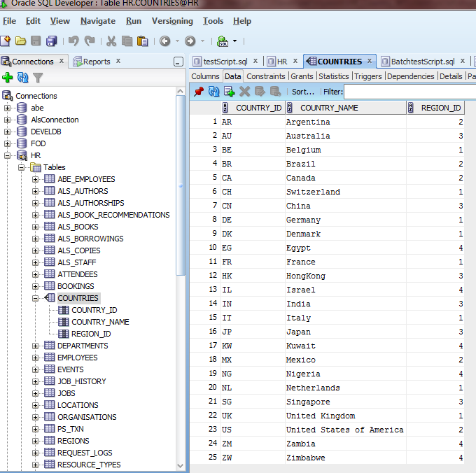The height and width of the screenshot is (473, 476).
Task: Open the Versioning menu
Action: pos(172,21)
